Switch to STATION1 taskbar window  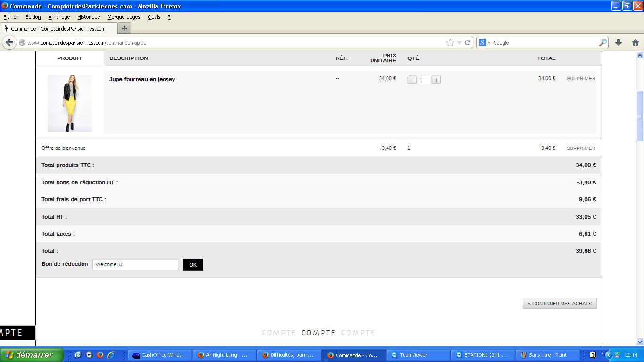[483, 355]
